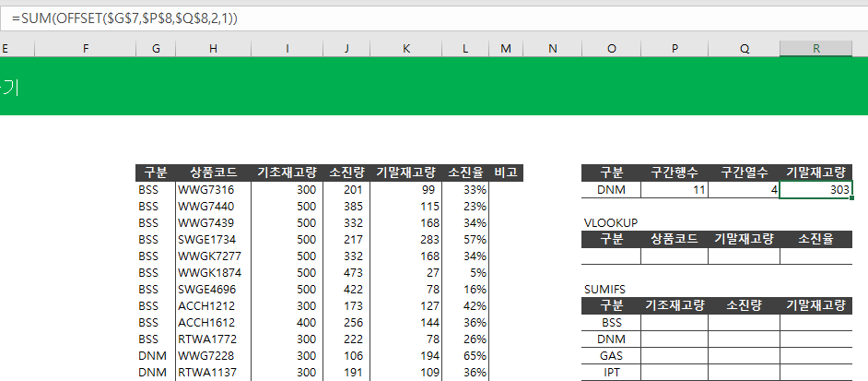
Task: Select IPT row label in SUMIFS table
Action: 612,372
